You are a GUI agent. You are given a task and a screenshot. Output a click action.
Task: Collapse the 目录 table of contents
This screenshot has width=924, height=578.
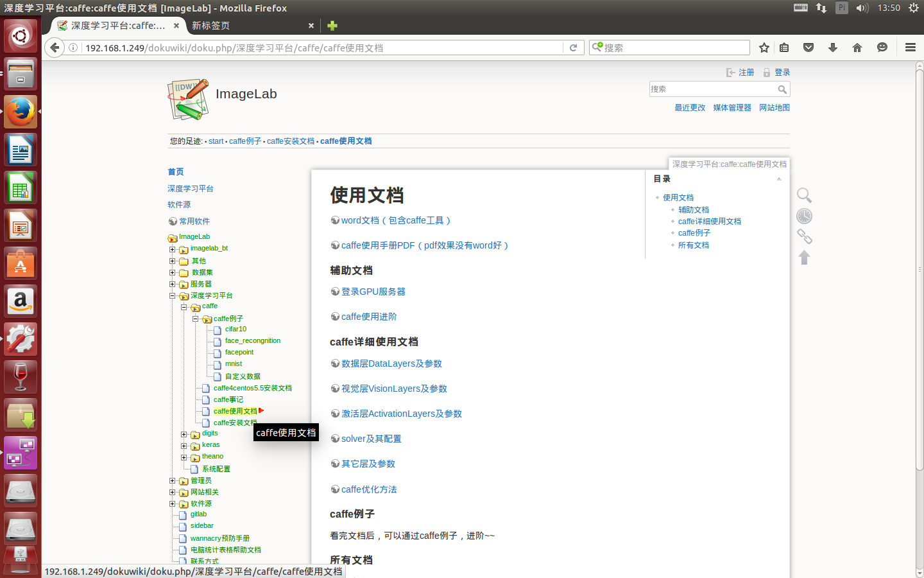pos(779,179)
